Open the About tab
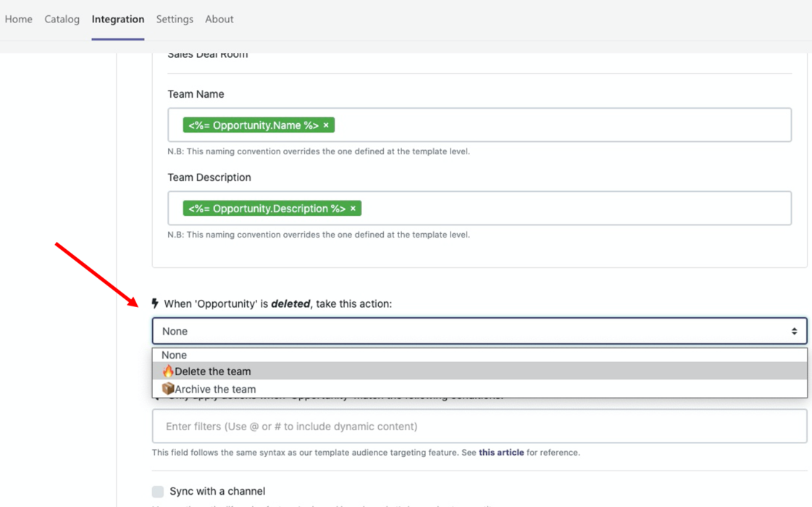 click(x=219, y=19)
